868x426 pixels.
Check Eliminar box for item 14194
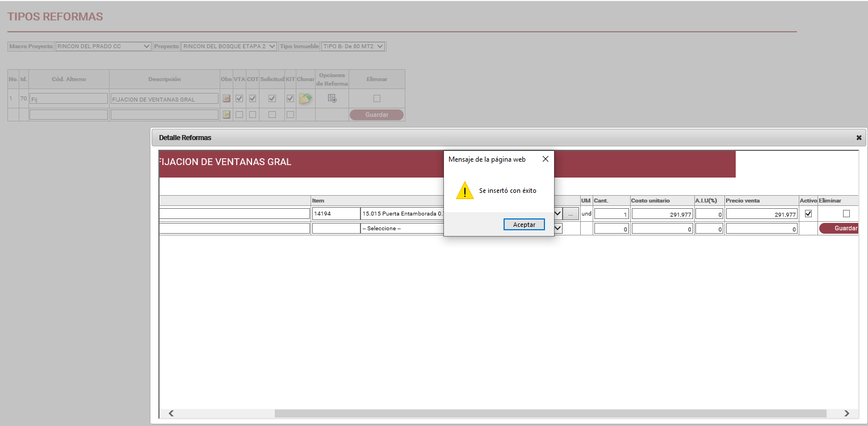(x=846, y=214)
